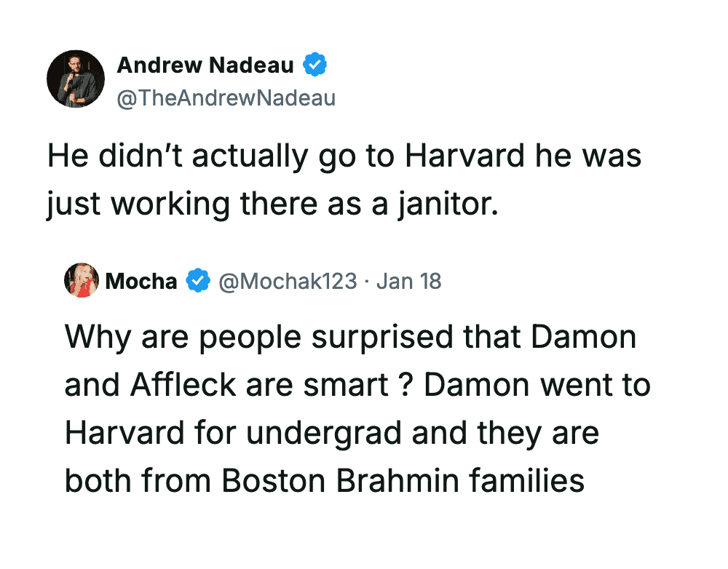This screenshot has width=728, height=569.
Task: Click Mocha's blue verified badge
Action: coord(198,282)
